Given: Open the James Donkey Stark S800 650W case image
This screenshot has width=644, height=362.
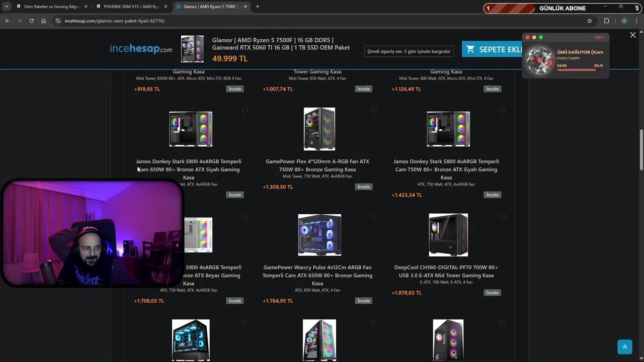Looking at the screenshot, I should pos(191,129).
